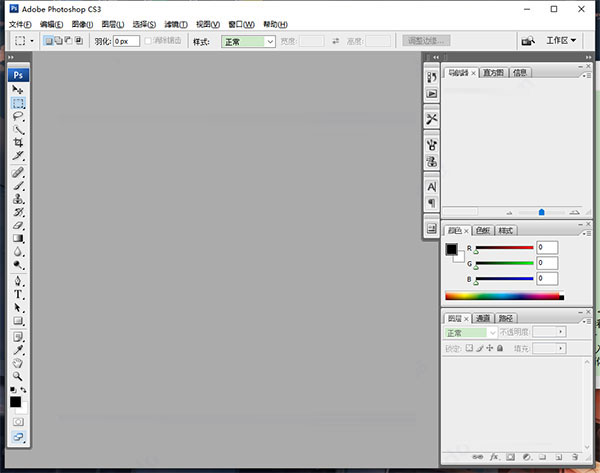Viewport: 600px width, 473px height.
Task: Select the Gradient tool
Action: pyautogui.click(x=18, y=238)
